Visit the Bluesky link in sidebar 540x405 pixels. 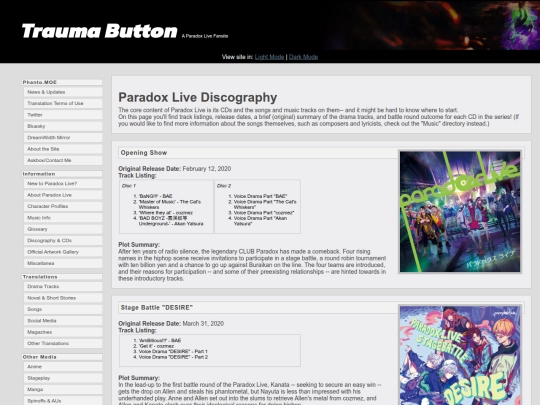click(63, 126)
